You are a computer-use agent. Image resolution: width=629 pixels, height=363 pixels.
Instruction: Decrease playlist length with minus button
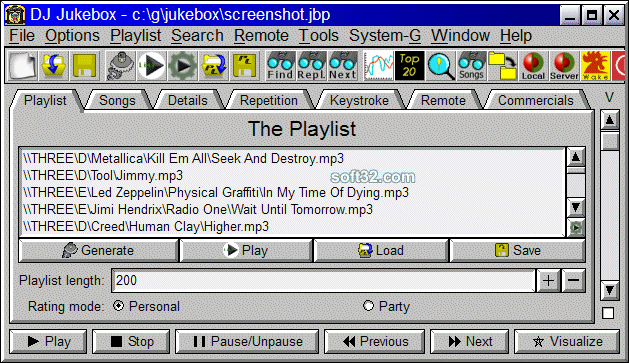point(574,280)
